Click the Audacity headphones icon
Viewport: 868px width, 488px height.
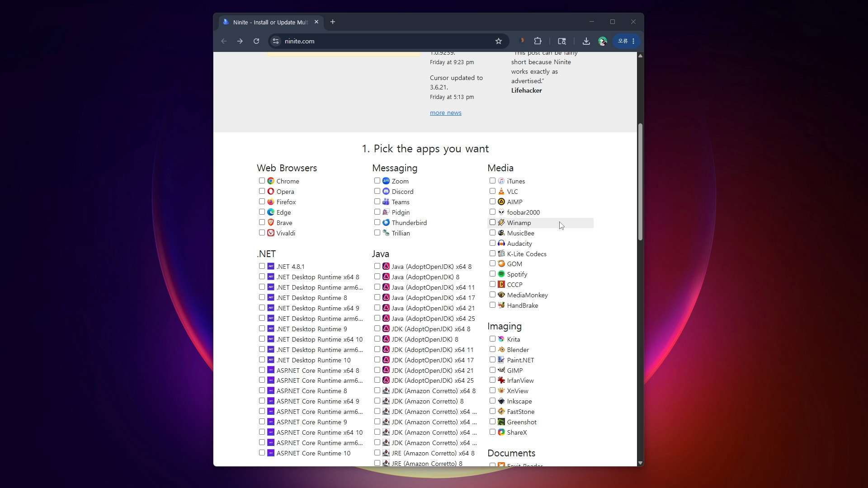click(x=501, y=243)
